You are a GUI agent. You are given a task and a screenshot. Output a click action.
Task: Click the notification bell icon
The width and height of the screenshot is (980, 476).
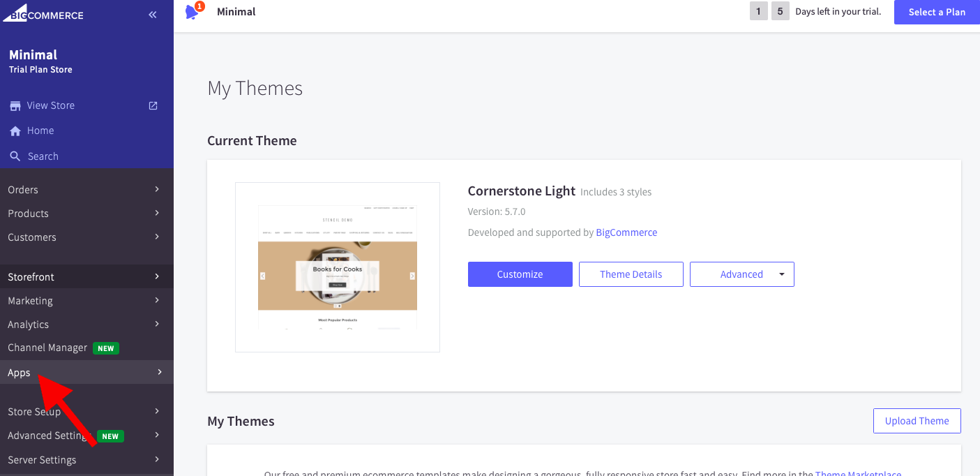point(193,12)
